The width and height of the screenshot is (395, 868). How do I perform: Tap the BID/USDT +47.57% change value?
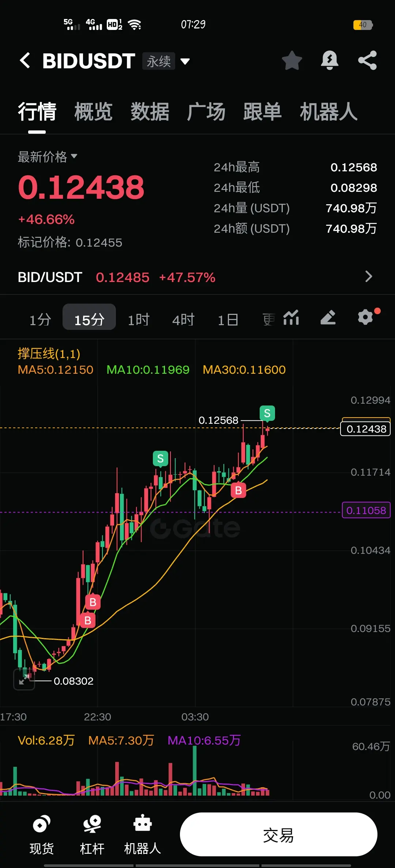click(x=187, y=277)
